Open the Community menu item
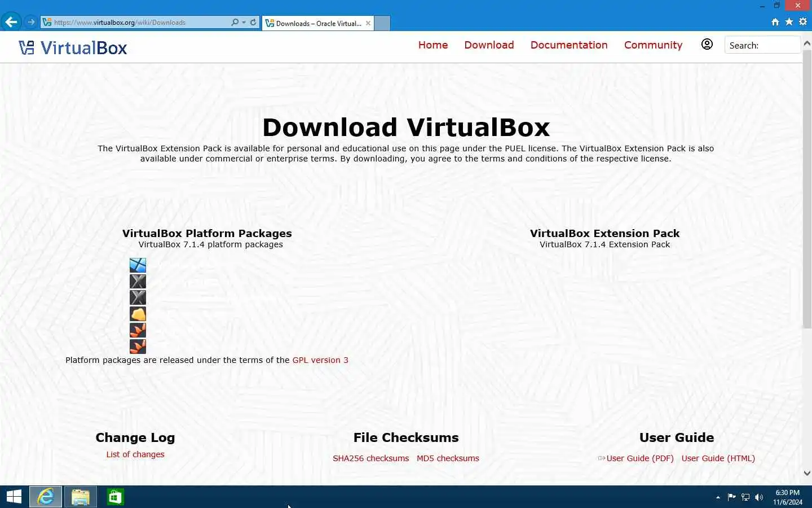Screen dimensions: 812x508 [x=653, y=45]
